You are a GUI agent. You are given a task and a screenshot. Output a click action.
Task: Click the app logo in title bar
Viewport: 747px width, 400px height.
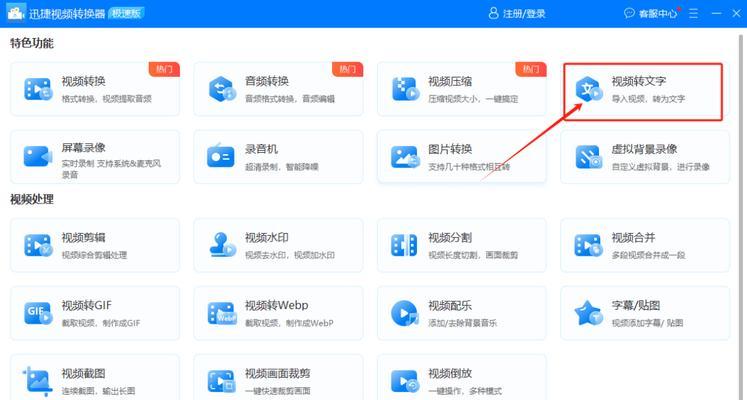point(16,13)
